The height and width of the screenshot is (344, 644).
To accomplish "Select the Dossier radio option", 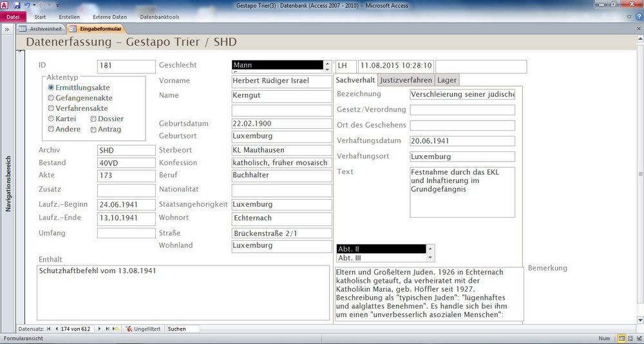I will pyautogui.click(x=93, y=119).
